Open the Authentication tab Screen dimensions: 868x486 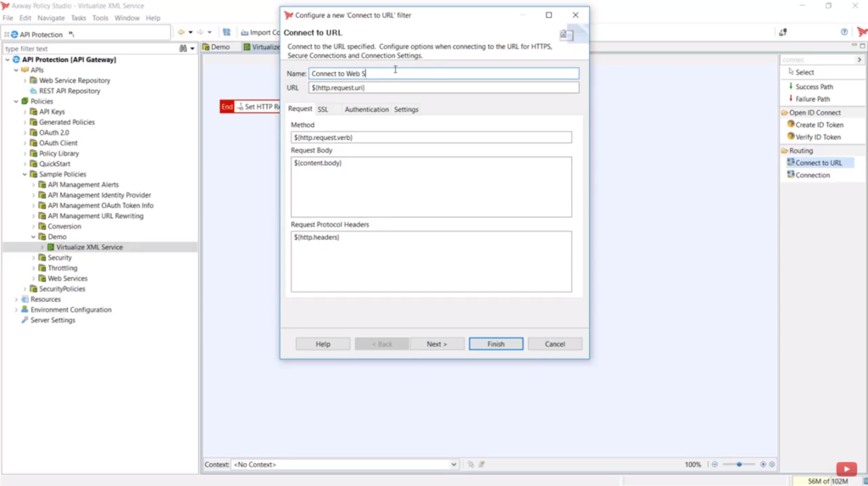366,109
